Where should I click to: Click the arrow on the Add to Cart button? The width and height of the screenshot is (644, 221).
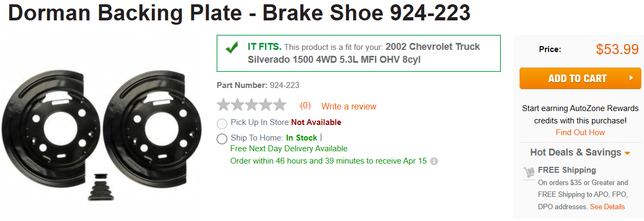click(632, 78)
